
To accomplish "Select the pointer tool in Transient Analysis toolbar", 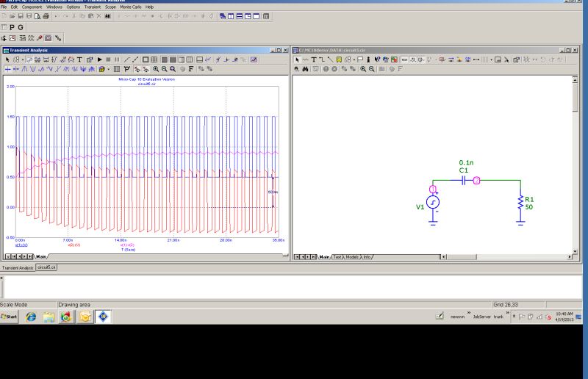I will tap(7, 59).
